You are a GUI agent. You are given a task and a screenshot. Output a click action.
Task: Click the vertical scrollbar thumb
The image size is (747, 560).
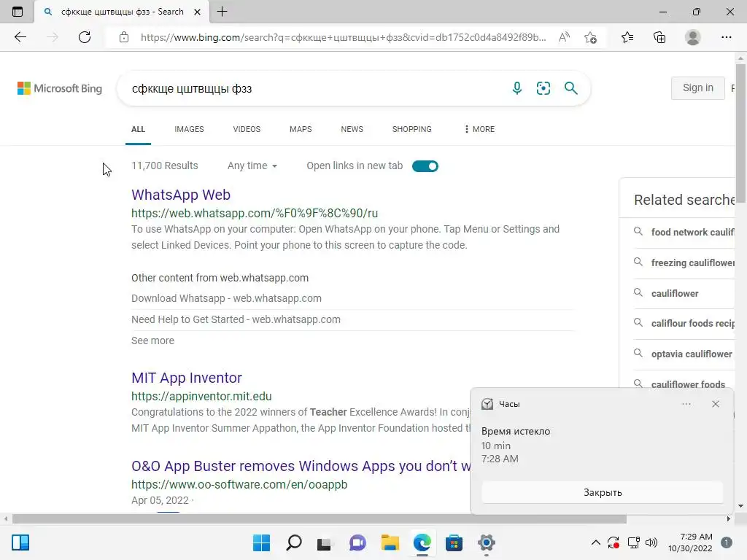740,133
